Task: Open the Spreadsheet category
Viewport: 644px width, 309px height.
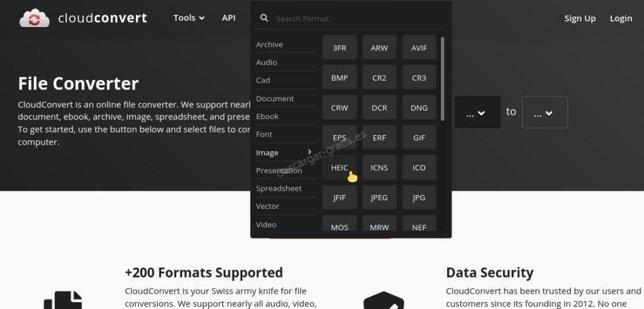Action: (x=279, y=189)
